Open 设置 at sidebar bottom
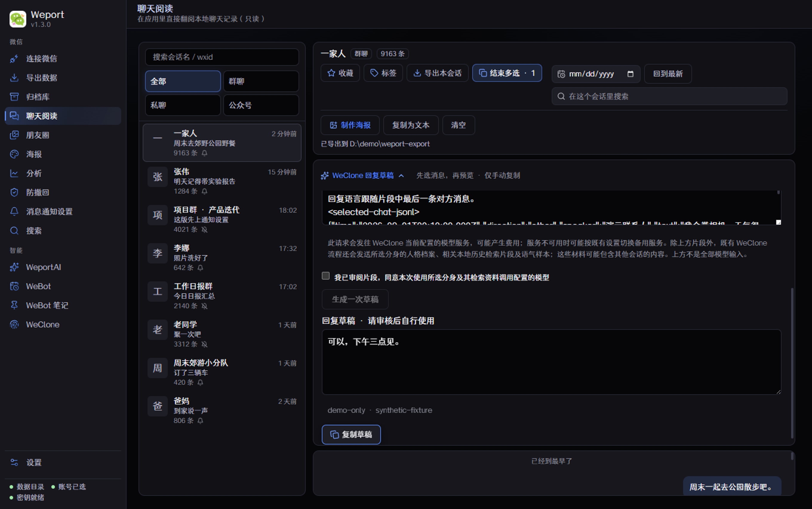Image resolution: width=812 pixels, height=509 pixels. (x=63, y=462)
